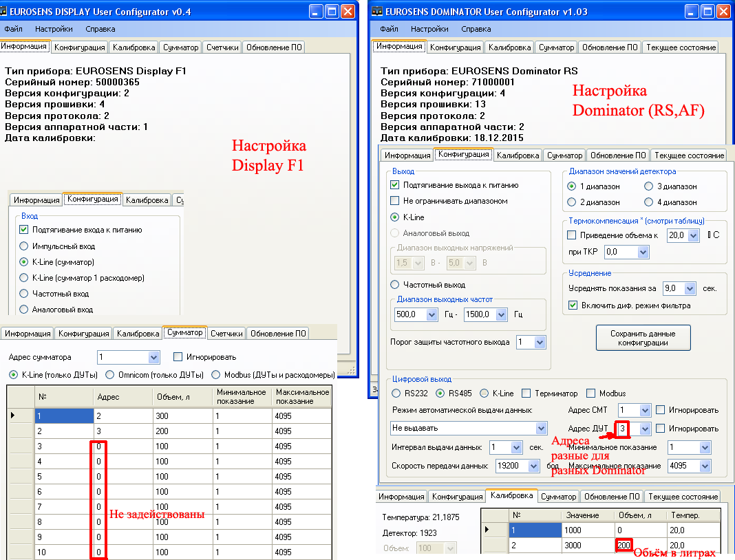Choose 'Omnicom (только ДУТы)' radio option
This screenshot has width=735, height=560.
click(x=110, y=375)
